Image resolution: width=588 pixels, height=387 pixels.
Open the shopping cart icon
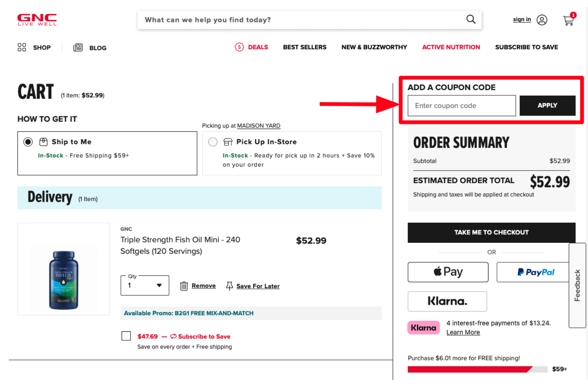tap(568, 20)
